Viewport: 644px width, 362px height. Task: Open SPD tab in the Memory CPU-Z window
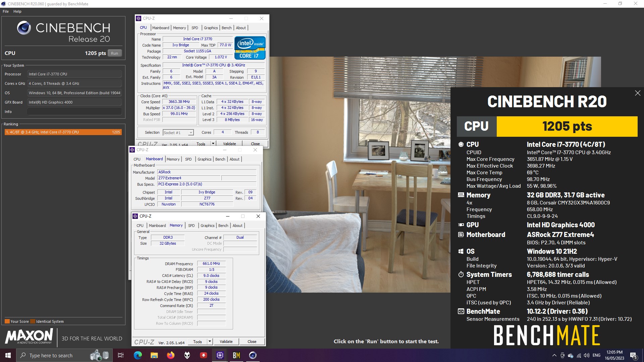pyautogui.click(x=192, y=226)
